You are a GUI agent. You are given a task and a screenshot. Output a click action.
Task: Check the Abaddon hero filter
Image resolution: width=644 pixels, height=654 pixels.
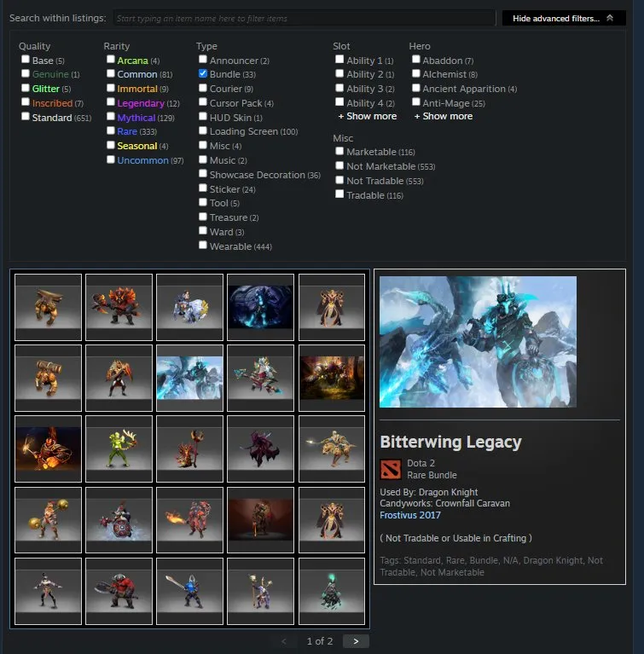416,59
